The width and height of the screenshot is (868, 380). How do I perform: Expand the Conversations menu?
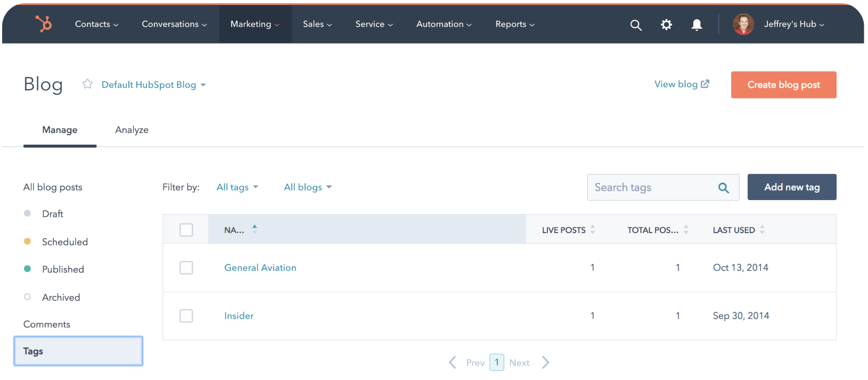click(174, 24)
